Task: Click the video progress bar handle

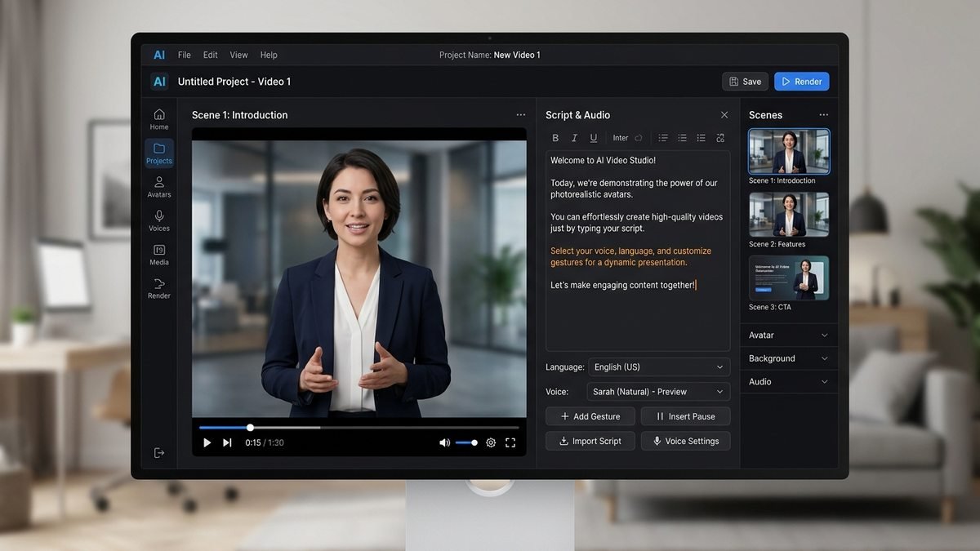Action: point(250,427)
